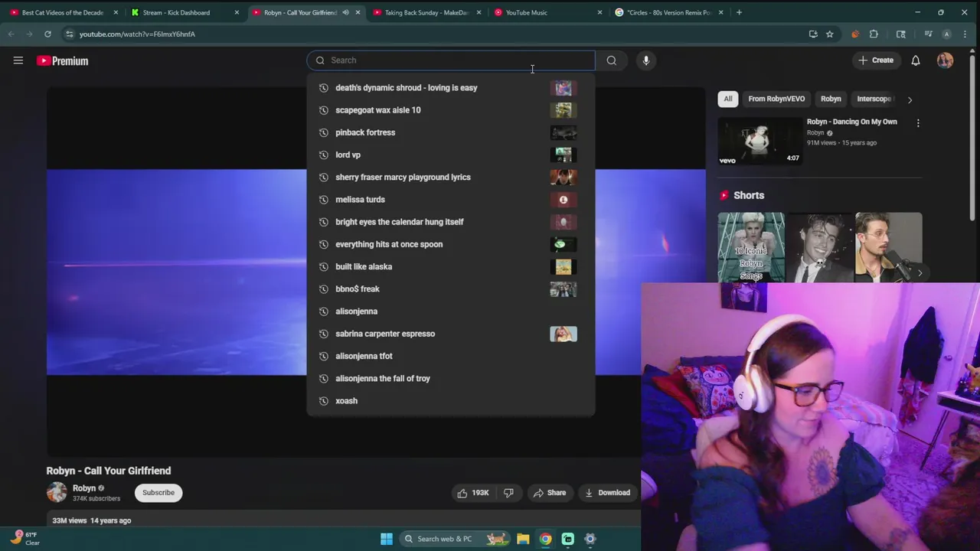Image resolution: width=980 pixels, height=551 pixels.
Task: Open the 10 Iconic Robyn Songs short
Action: pos(751,247)
